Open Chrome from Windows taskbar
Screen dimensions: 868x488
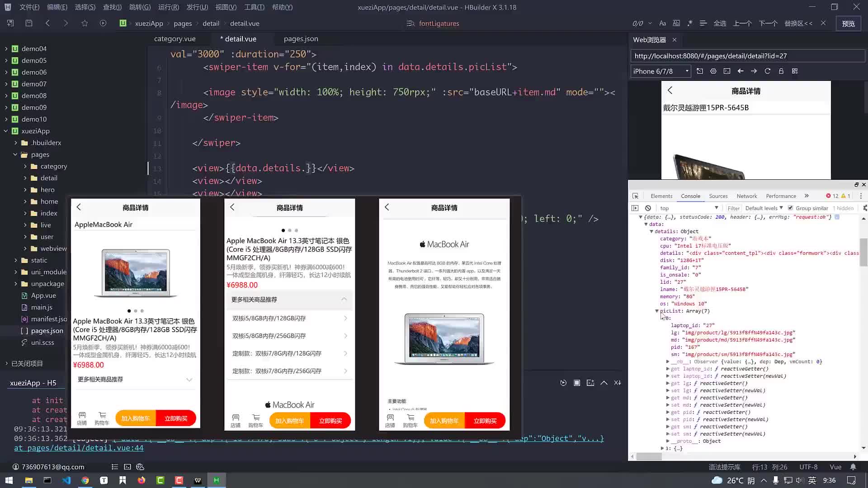click(85, 480)
